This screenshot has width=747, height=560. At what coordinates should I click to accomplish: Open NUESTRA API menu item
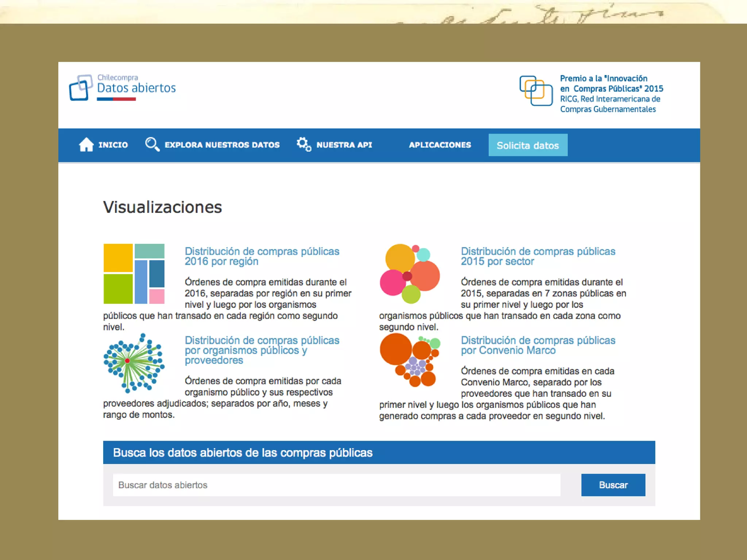point(344,145)
